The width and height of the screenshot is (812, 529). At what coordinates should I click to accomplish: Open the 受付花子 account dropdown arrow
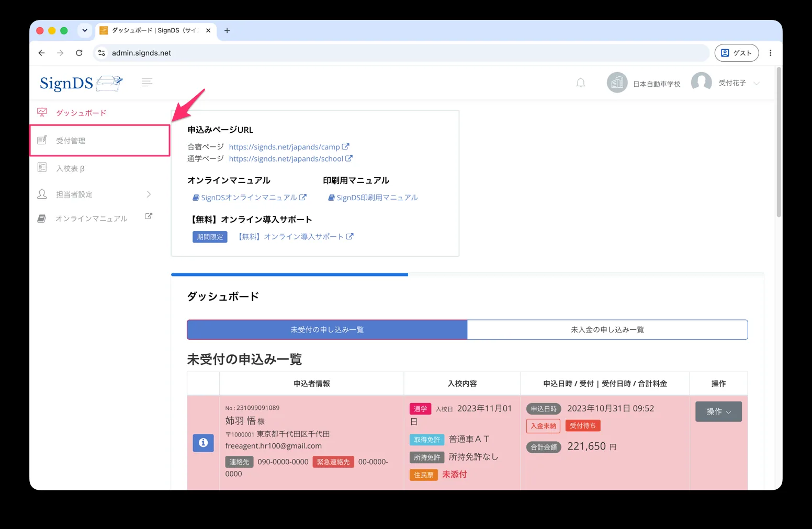(757, 84)
